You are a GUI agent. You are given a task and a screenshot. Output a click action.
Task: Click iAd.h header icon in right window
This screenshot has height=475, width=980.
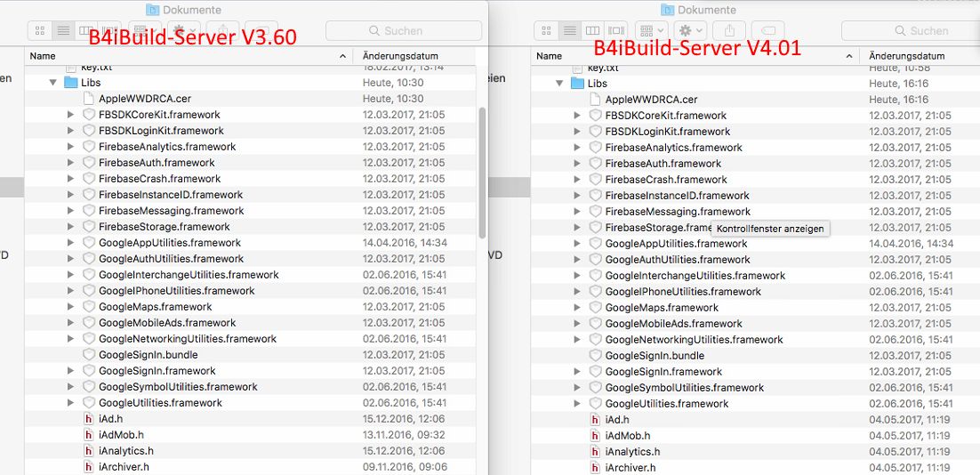point(595,419)
